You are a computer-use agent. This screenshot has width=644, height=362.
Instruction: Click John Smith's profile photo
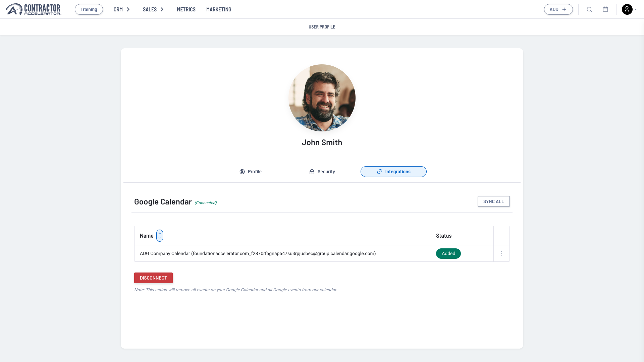point(322,98)
